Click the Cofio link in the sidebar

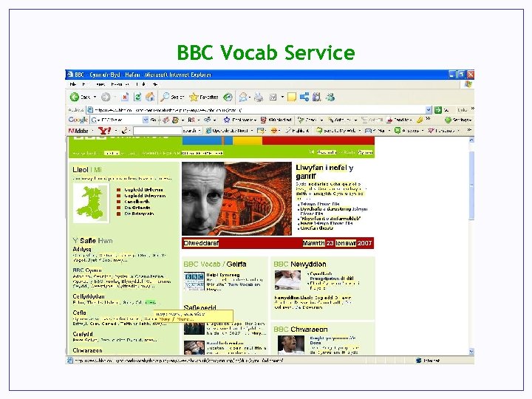(79, 313)
